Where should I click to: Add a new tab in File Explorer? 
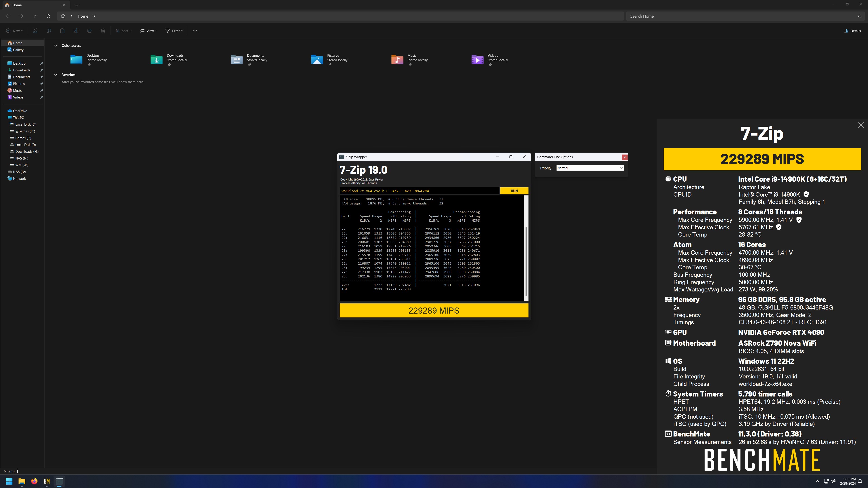pos(77,5)
